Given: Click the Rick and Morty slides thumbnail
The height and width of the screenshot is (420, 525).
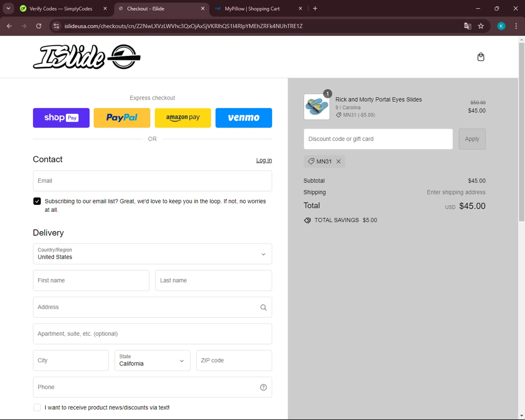Looking at the screenshot, I should coord(317,107).
